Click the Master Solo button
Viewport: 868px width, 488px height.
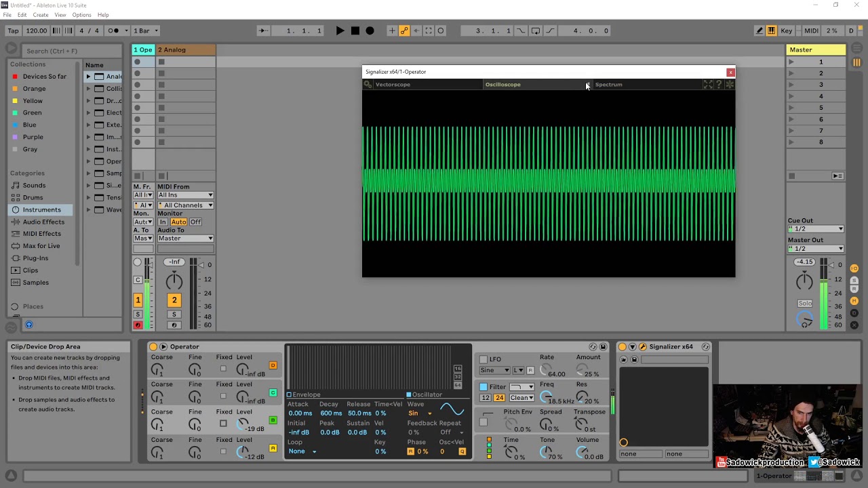point(805,303)
